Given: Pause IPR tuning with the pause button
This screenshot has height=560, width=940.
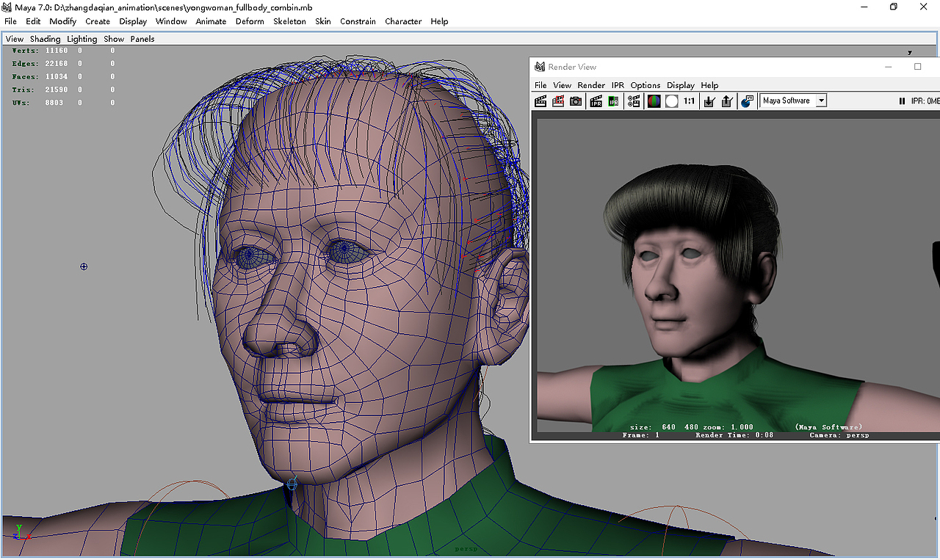Looking at the screenshot, I should [x=902, y=101].
